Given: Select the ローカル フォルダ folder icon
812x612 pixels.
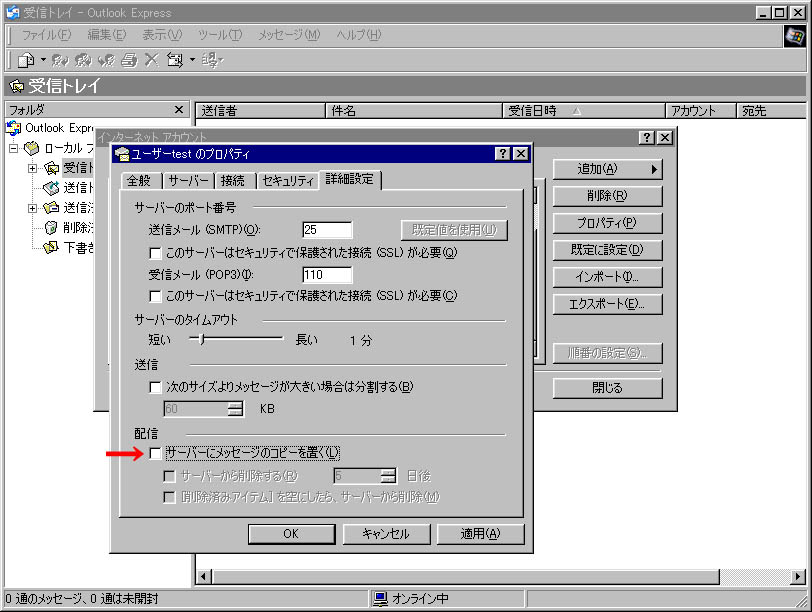Looking at the screenshot, I should pos(32,148).
